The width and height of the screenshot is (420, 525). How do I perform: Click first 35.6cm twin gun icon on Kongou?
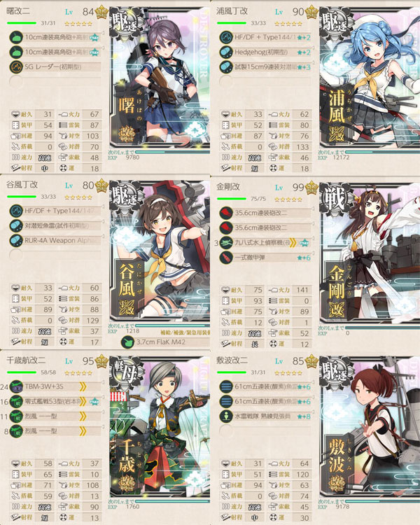click(x=226, y=213)
